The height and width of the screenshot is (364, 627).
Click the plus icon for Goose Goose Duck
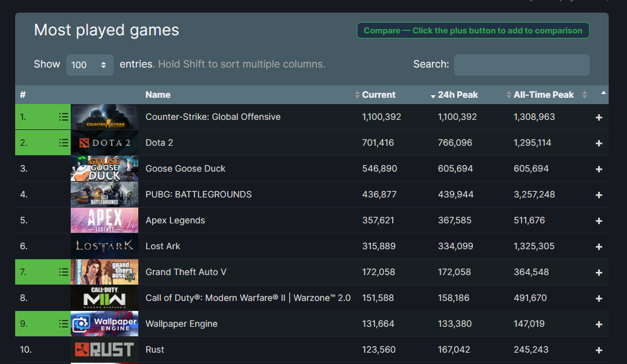click(599, 169)
